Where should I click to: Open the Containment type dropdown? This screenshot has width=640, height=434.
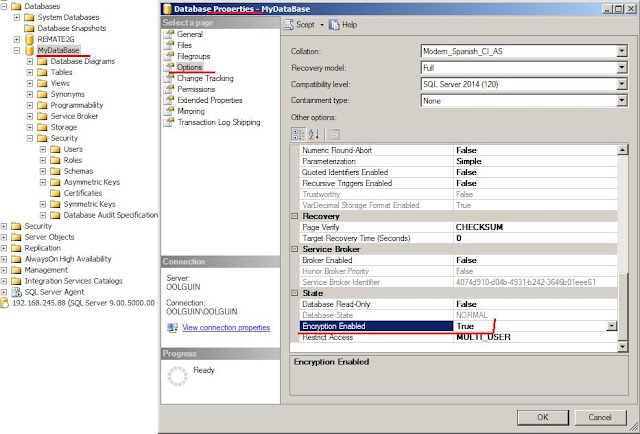622,100
